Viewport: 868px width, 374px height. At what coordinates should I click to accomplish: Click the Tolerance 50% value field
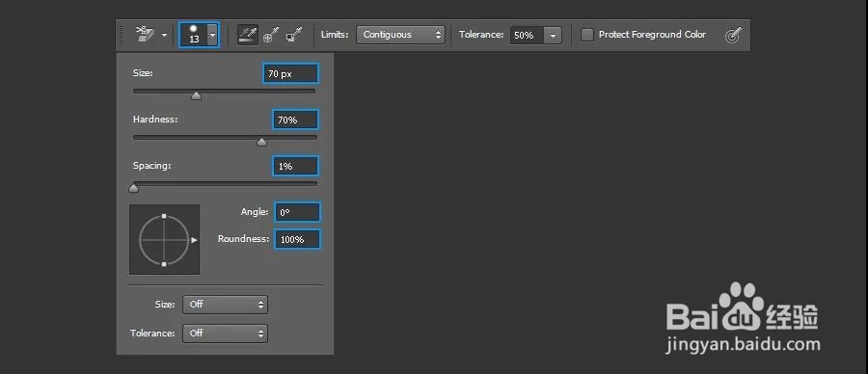[x=527, y=35]
